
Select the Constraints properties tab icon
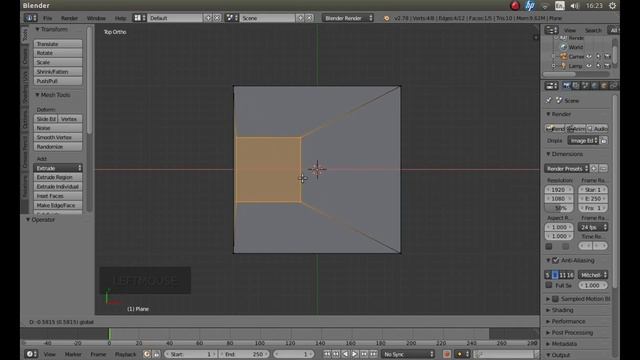[x=613, y=86]
